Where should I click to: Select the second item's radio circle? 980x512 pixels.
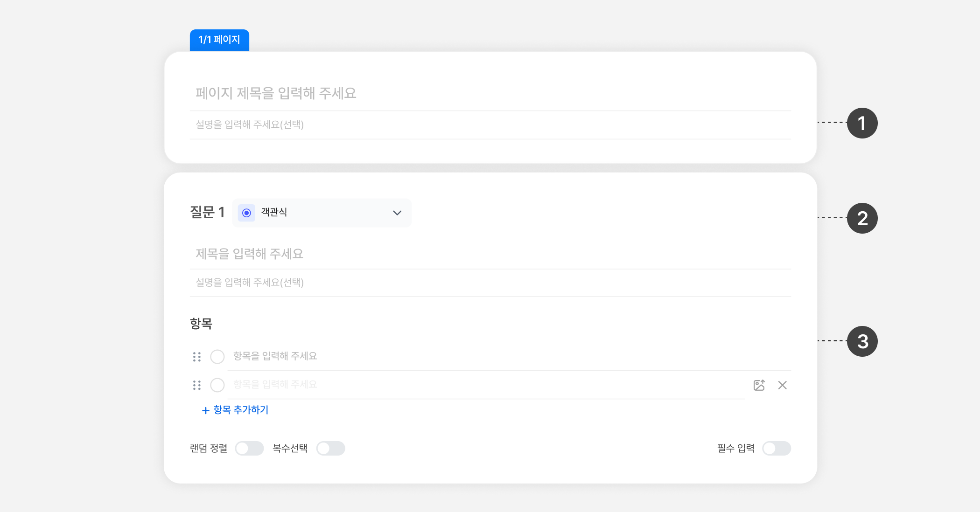(x=217, y=385)
